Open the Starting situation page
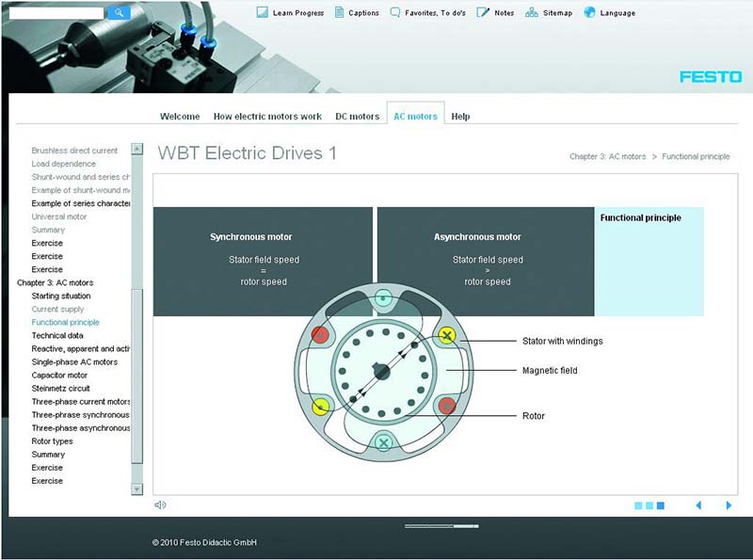Viewport: 753px width, 560px height. tap(61, 296)
